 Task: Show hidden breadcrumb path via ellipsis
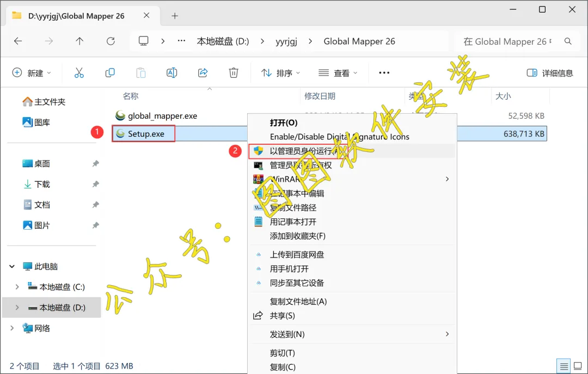coord(181,41)
